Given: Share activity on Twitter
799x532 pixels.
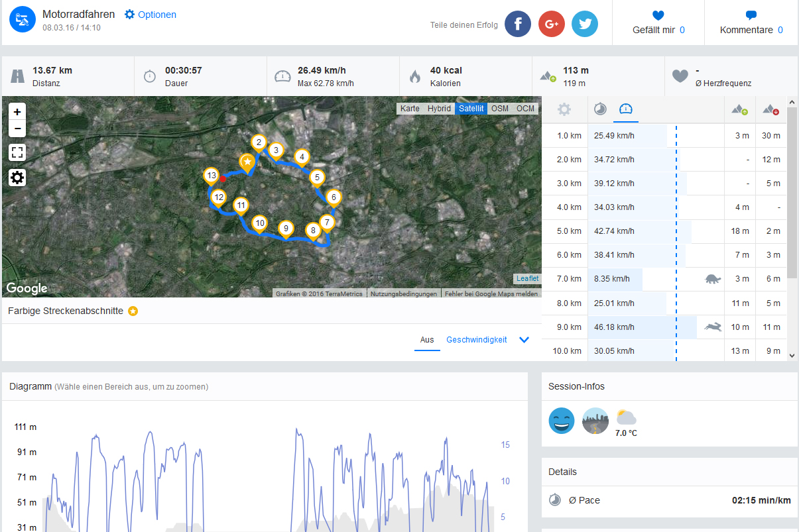Looking at the screenshot, I should click(584, 24).
